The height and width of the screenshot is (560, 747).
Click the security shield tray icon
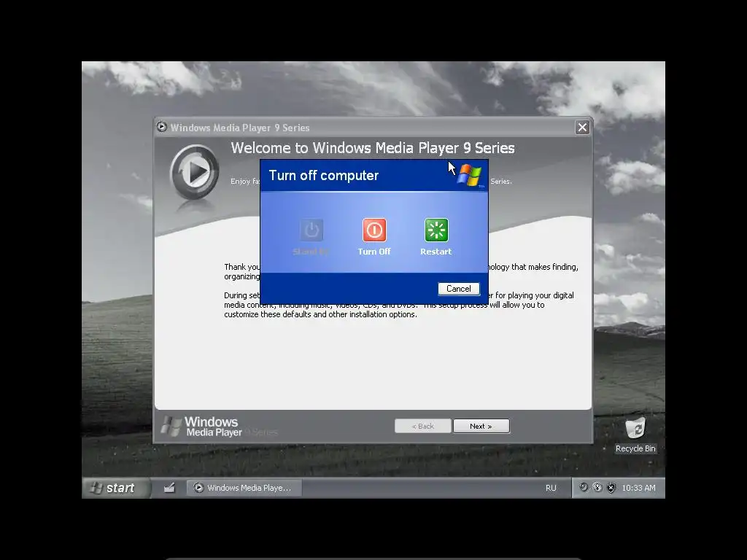pos(611,488)
